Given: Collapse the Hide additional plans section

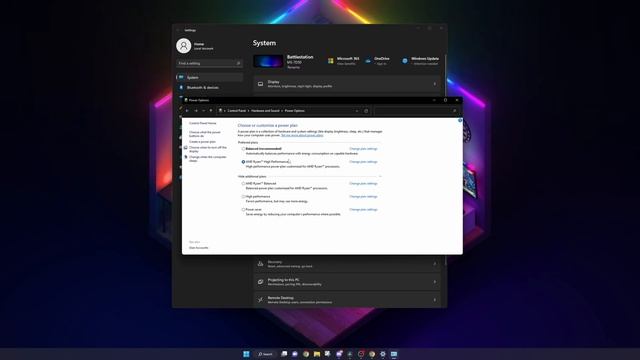Looking at the screenshot, I should 380,177.
